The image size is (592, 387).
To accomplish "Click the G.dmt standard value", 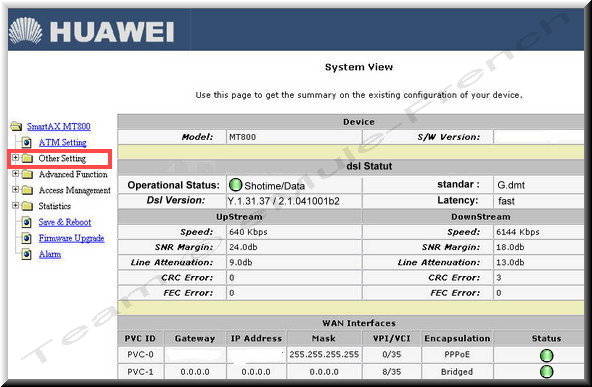I will point(511,185).
